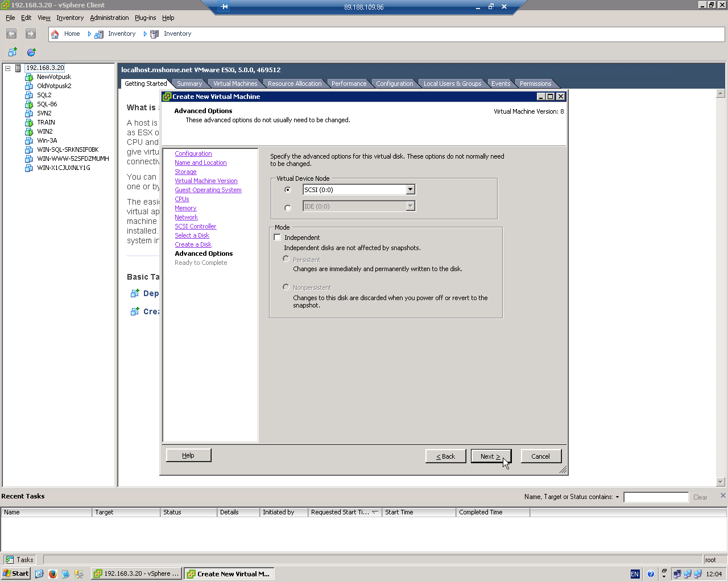Click the SQL-86 VM icon in tree
This screenshot has width=728, height=582.
(29, 105)
